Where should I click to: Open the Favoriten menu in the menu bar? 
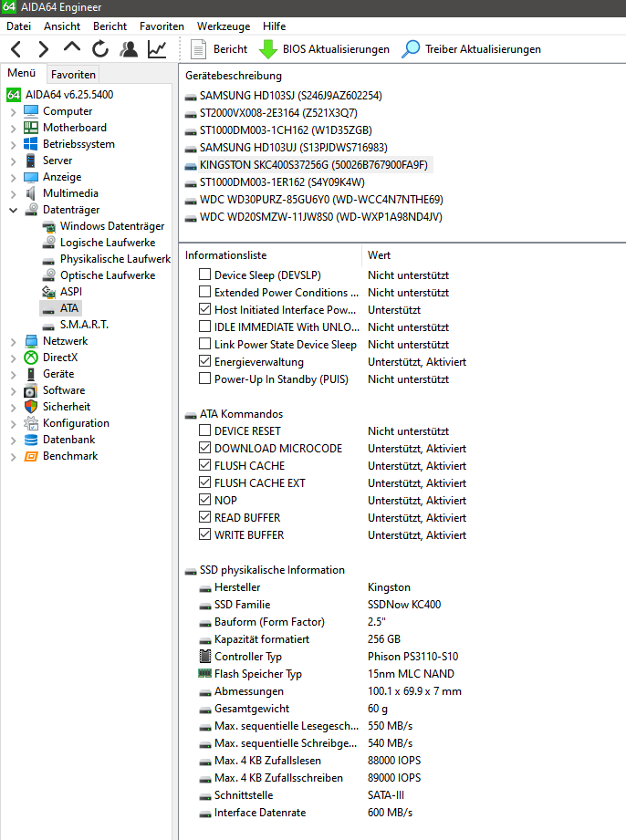pyautogui.click(x=162, y=26)
